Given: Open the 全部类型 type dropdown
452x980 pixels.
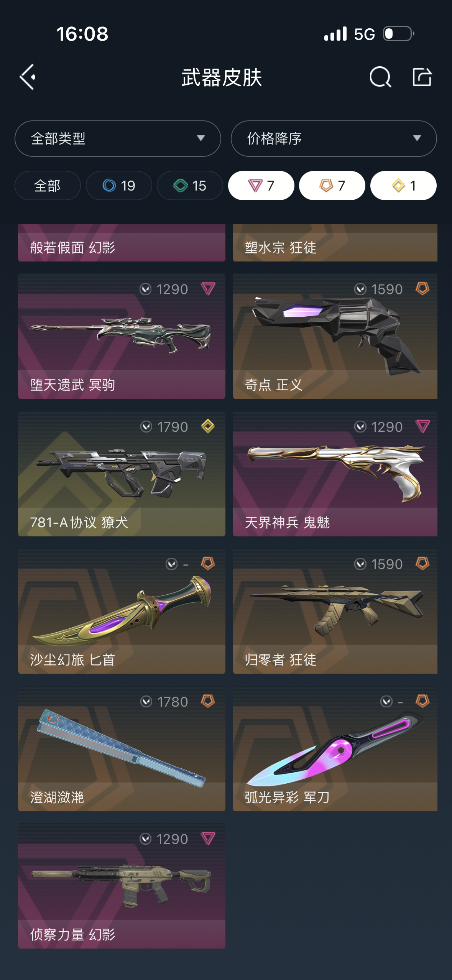Looking at the screenshot, I should (118, 138).
